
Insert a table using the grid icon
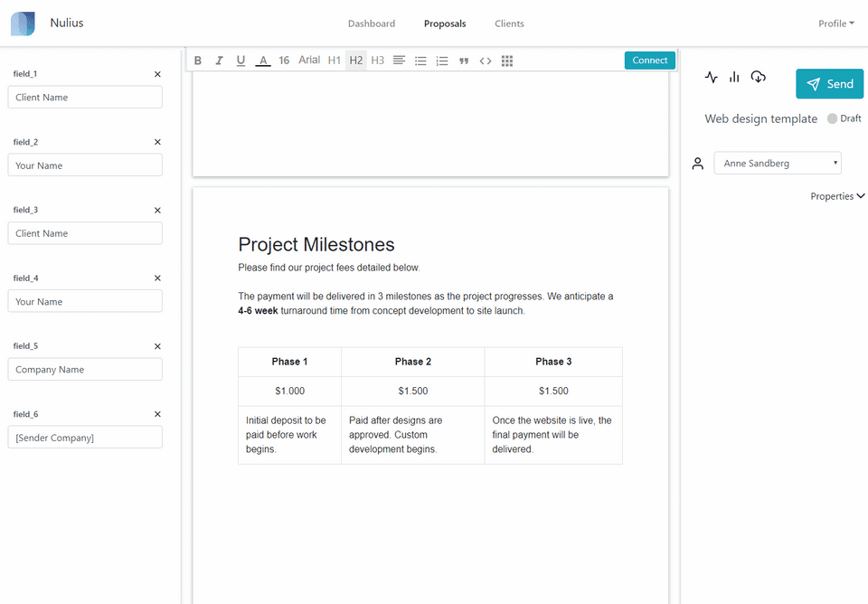(x=507, y=61)
